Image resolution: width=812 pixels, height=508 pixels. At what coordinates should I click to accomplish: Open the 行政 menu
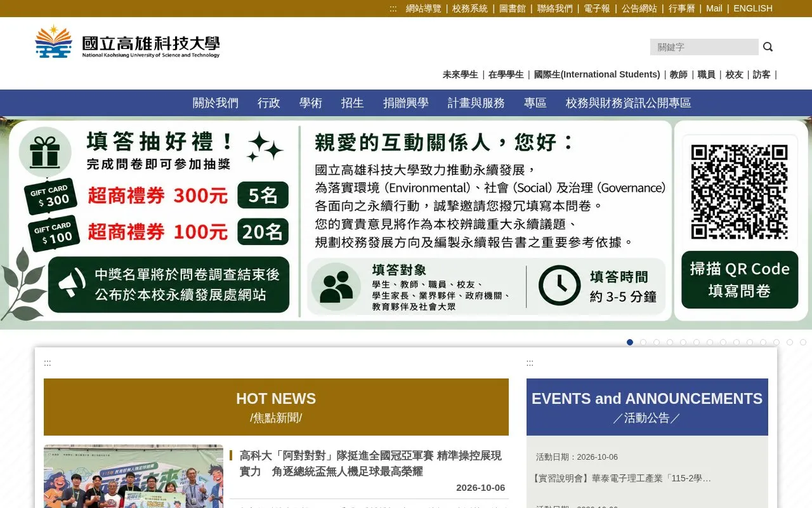tap(269, 103)
